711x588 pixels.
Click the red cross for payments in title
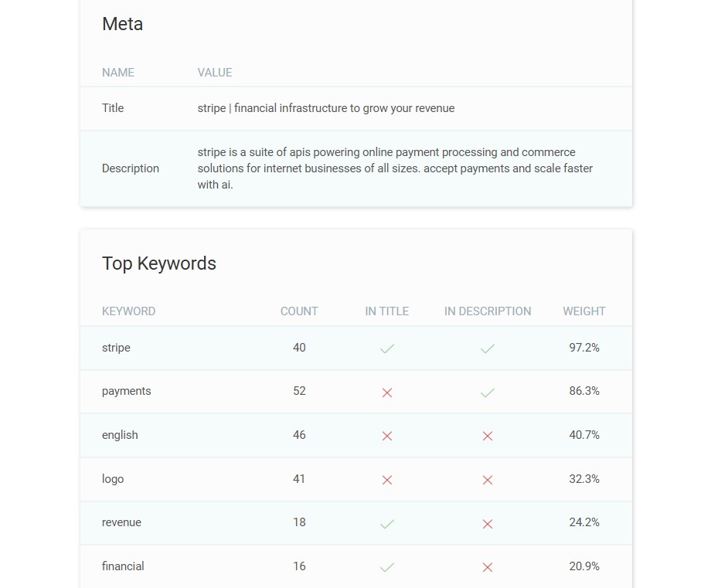(x=386, y=393)
